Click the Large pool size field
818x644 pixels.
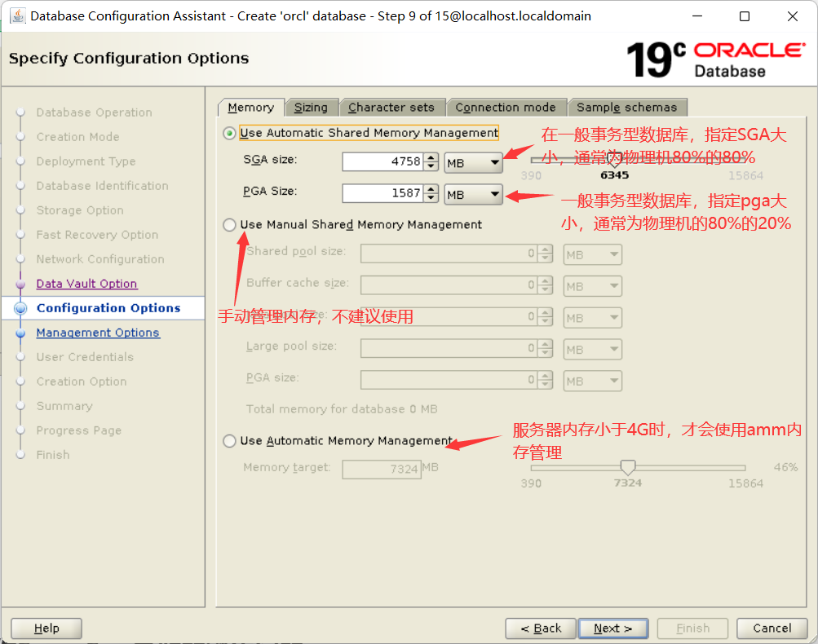449,348
